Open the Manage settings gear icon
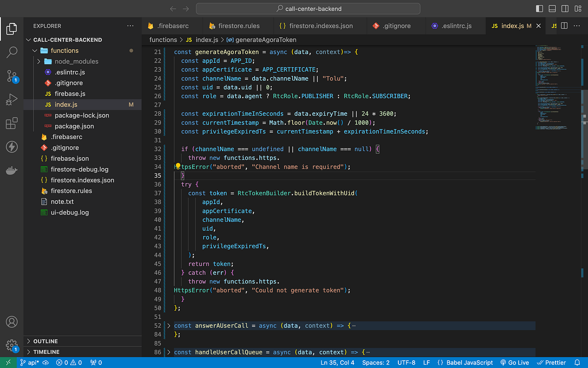The image size is (588, 368). (12, 345)
